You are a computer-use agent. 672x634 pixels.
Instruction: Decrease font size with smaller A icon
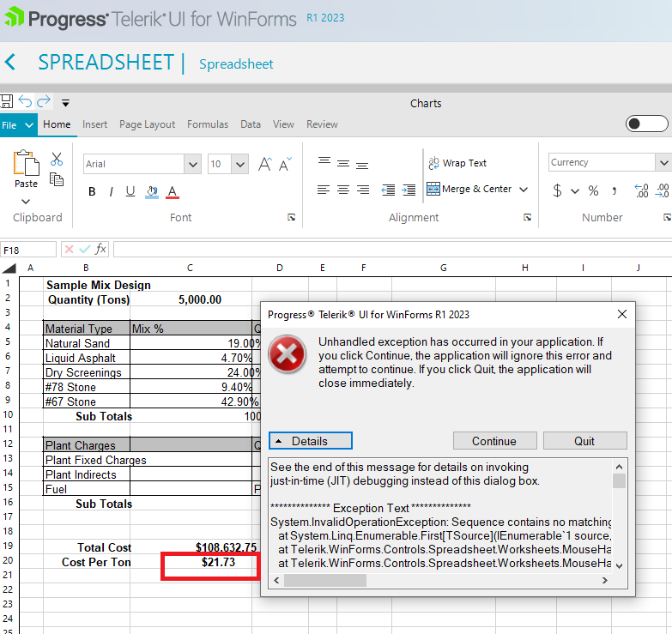pos(285,164)
